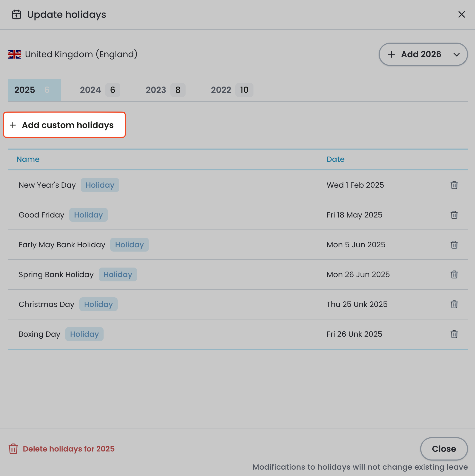This screenshot has height=476, width=475.
Task: Click Add custom holidays button
Action: [x=64, y=125]
